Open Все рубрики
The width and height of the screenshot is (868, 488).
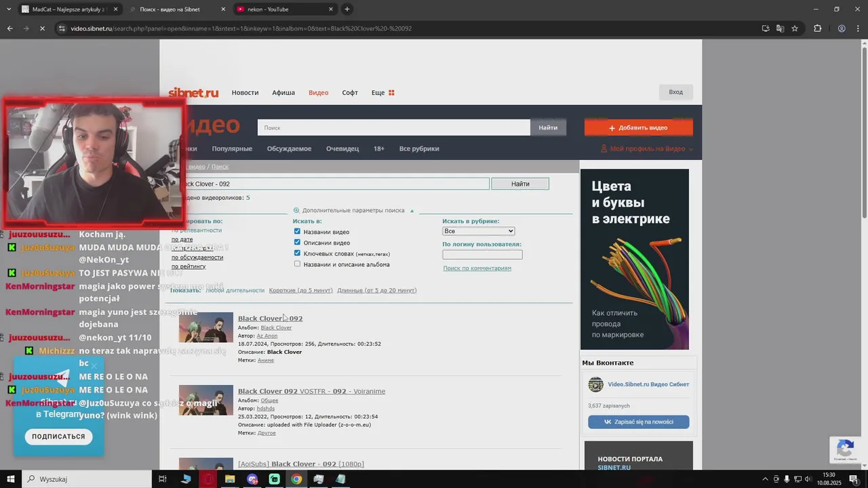pyautogui.click(x=419, y=148)
